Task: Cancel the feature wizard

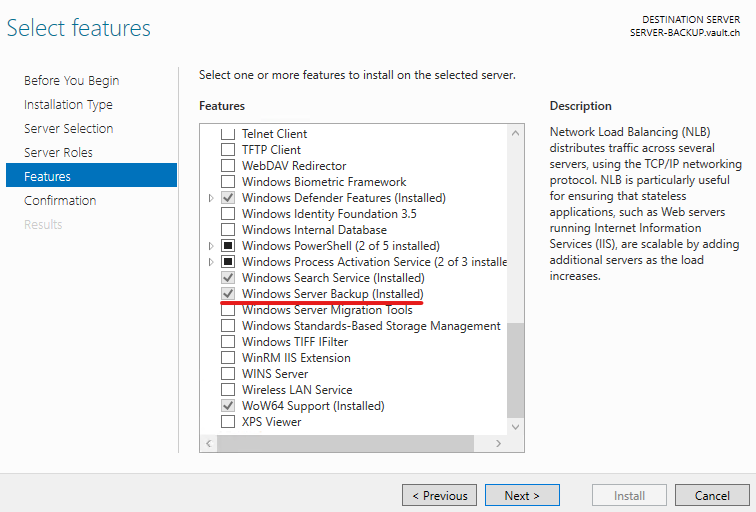Action: click(711, 495)
